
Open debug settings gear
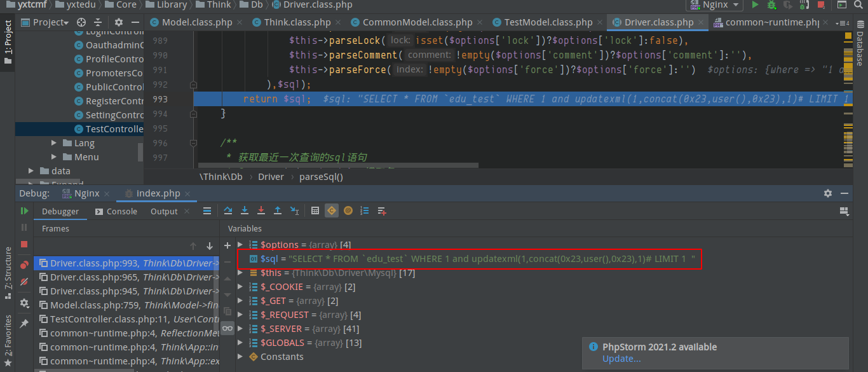pyautogui.click(x=24, y=303)
